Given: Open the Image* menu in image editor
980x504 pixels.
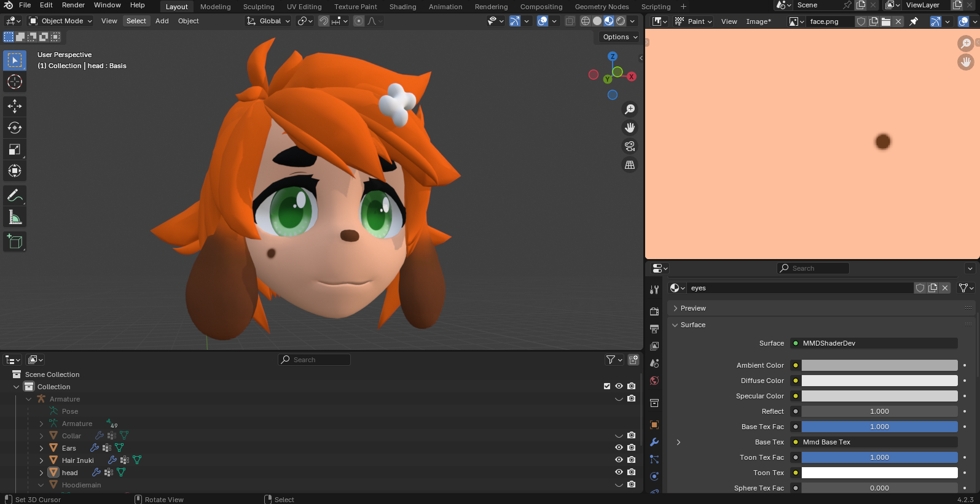Looking at the screenshot, I should pos(759,21).
